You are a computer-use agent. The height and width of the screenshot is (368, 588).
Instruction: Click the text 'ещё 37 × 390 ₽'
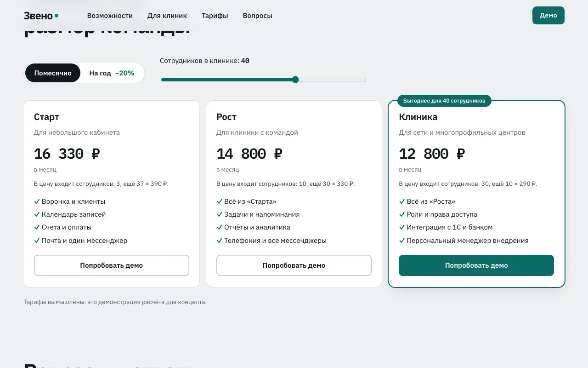point(146,184)
